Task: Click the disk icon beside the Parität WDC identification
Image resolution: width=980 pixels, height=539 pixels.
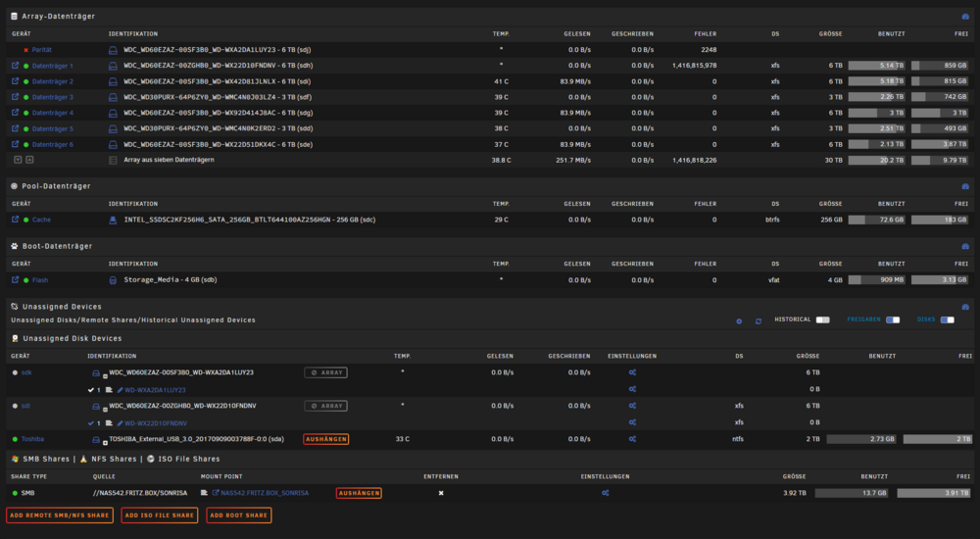Action: pos(113,50)
